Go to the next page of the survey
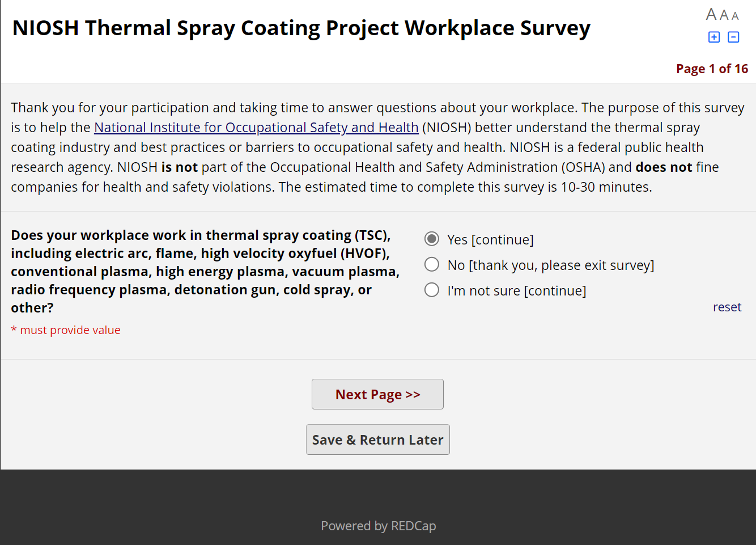Screen dimensions: 756x545 pos(377,394)
